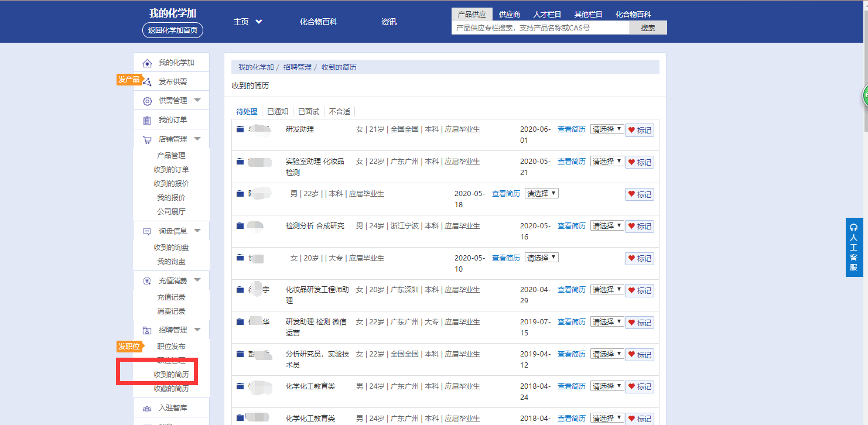Click the 发布供需 share icon in sidebar
Screen dimensions: 868x425
tap(147, 82)
